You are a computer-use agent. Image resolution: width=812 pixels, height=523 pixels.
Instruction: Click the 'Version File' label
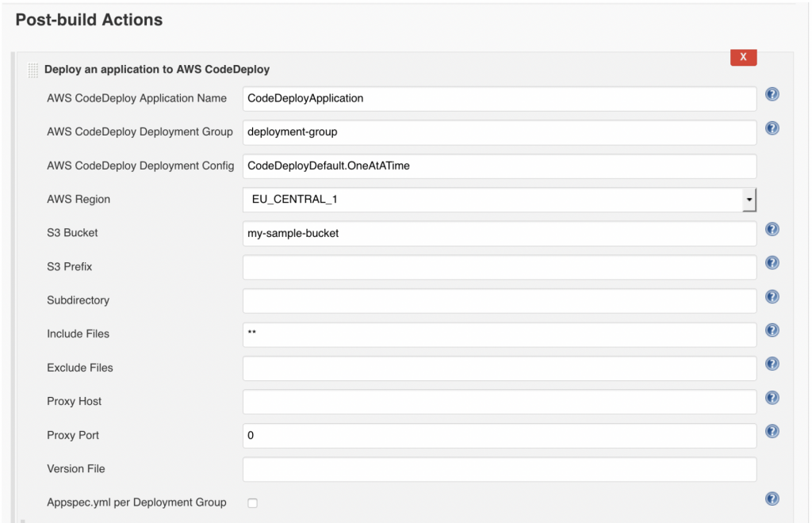pyautogui.click(x=76, y=468)
